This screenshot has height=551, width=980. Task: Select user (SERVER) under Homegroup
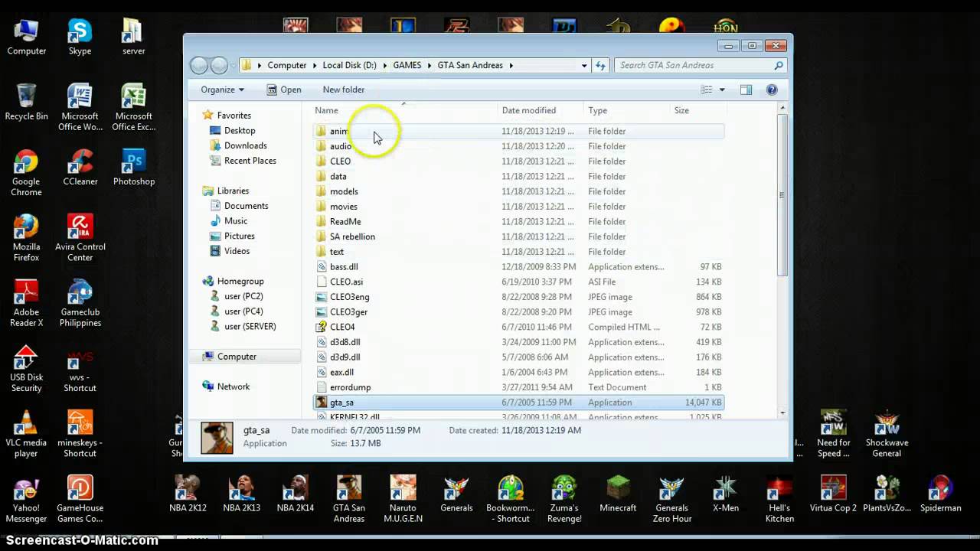(250, 326)
